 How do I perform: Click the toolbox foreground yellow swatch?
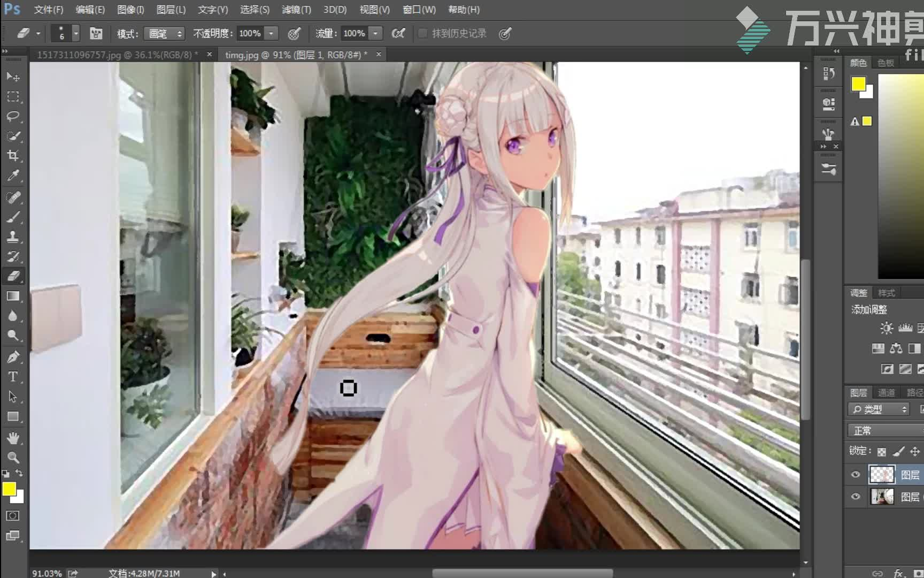(9, 489)
